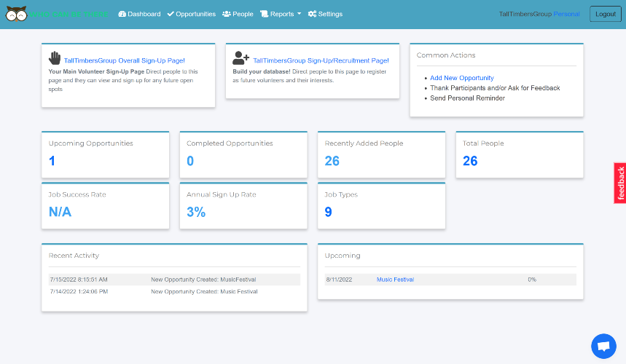Viewport: 626px width, 364px height.
Task: Click the Reports scroll icon
Action: [265, 14]
